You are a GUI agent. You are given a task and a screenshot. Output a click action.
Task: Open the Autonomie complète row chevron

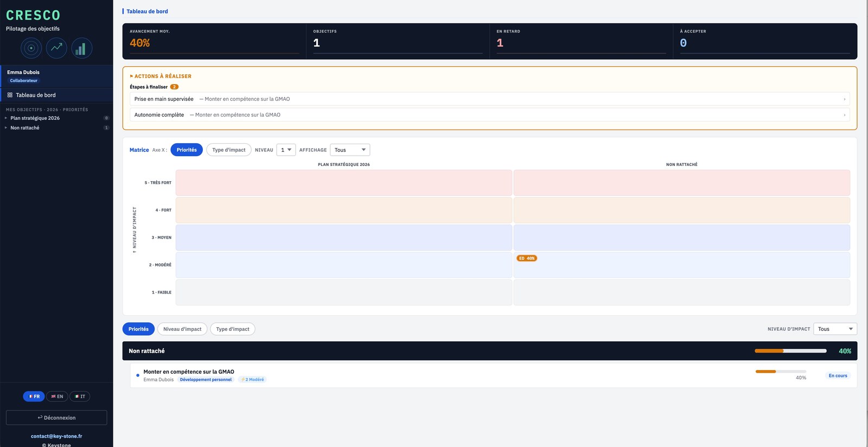pyautogui.click(x=844, y=115)
